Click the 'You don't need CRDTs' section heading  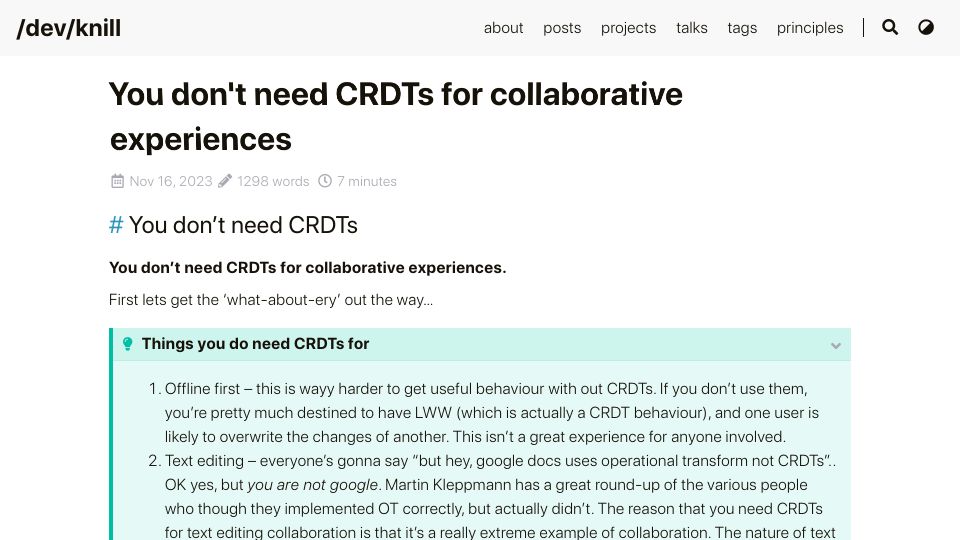click(x=243, y=225)
